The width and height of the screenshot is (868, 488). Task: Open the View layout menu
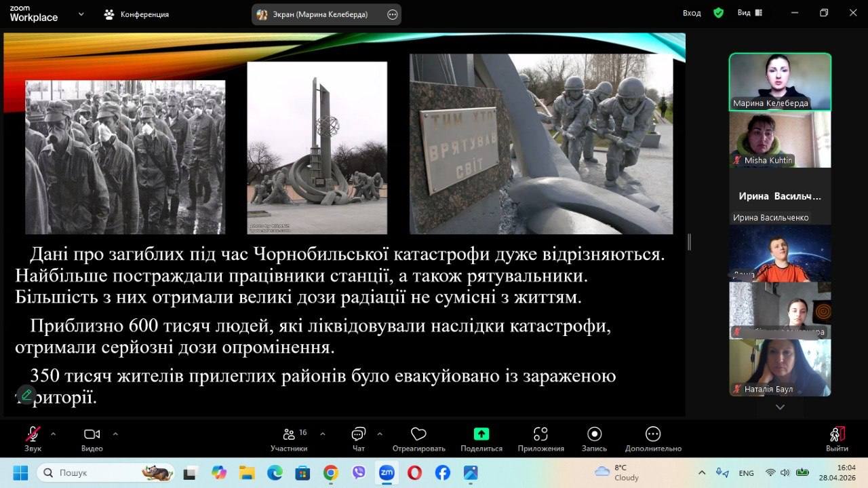[749, 13]
